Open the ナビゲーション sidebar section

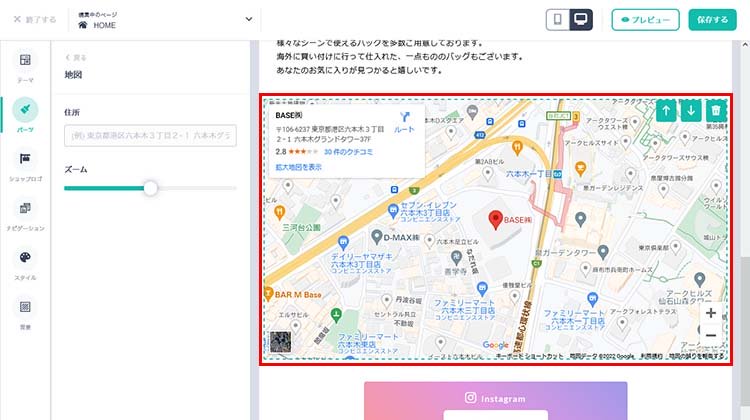pyautogui.click(x=25, y=214)
